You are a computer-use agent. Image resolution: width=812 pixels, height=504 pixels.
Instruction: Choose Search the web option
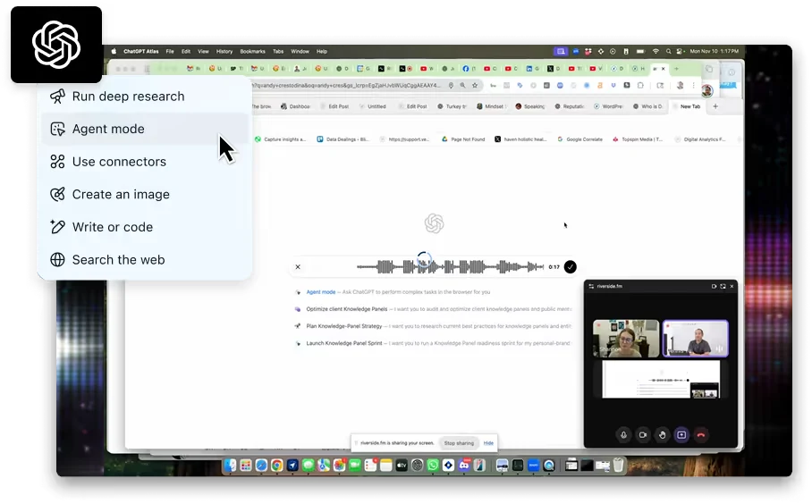tap(145, 259)
